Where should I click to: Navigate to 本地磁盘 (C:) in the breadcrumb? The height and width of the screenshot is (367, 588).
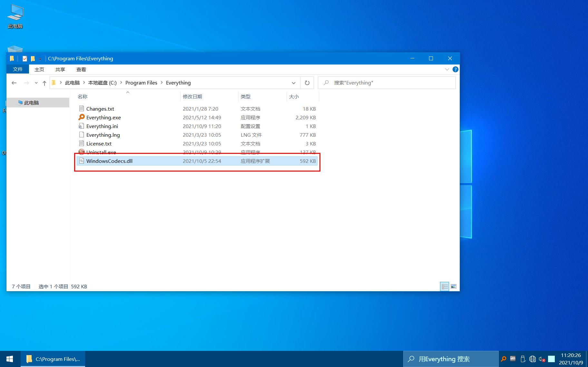pyautogui.click(x=103, y=83)
